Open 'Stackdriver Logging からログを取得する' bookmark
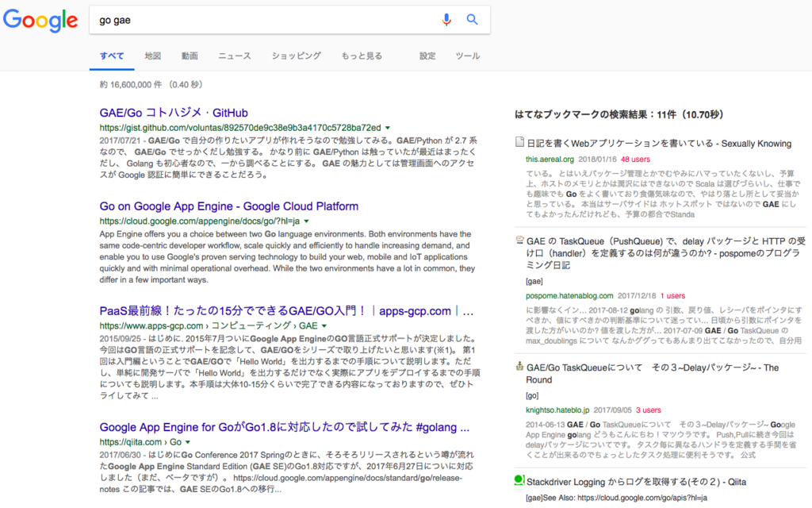This screenshot has width=812, height=508. 636,482
